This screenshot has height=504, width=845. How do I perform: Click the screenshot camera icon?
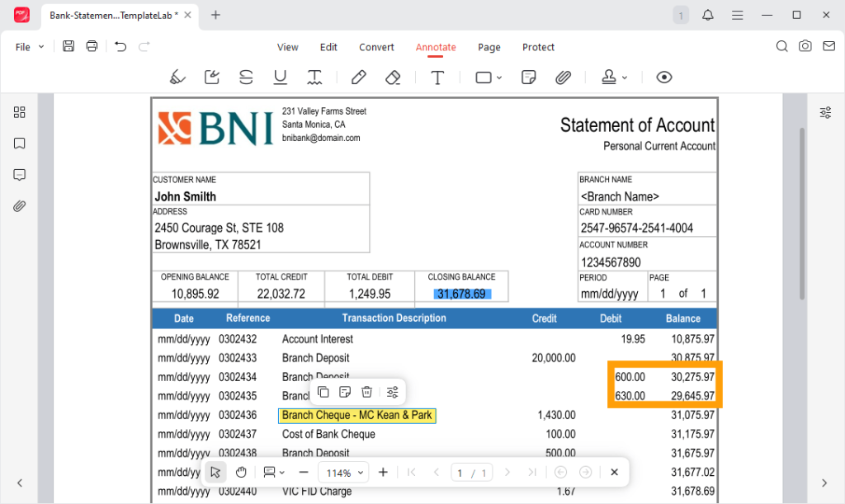point(805,46)
